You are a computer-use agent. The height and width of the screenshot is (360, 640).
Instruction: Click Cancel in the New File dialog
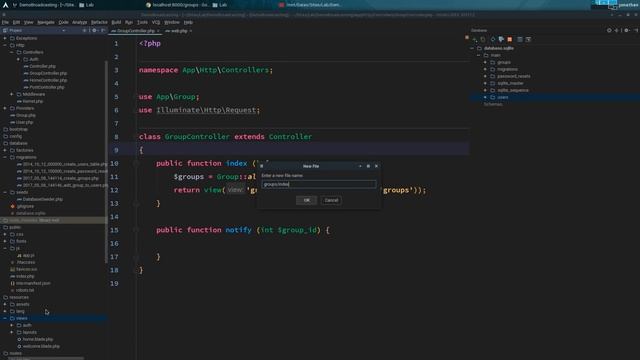click(x=331, y=200)
